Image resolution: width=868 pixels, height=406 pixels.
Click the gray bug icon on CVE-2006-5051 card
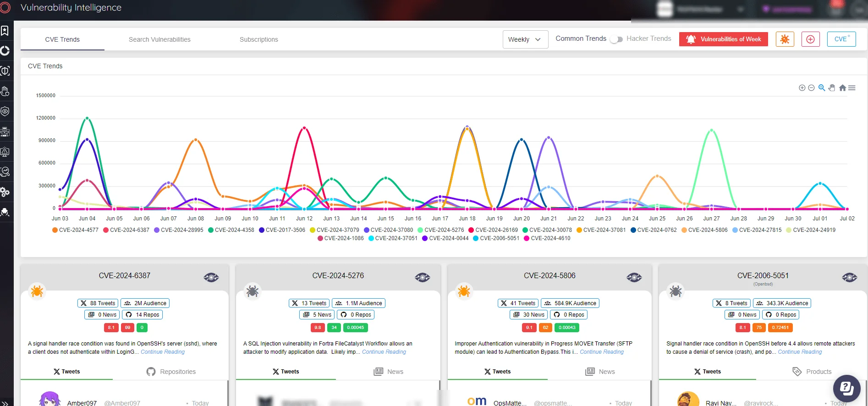(x=676, y=291)
